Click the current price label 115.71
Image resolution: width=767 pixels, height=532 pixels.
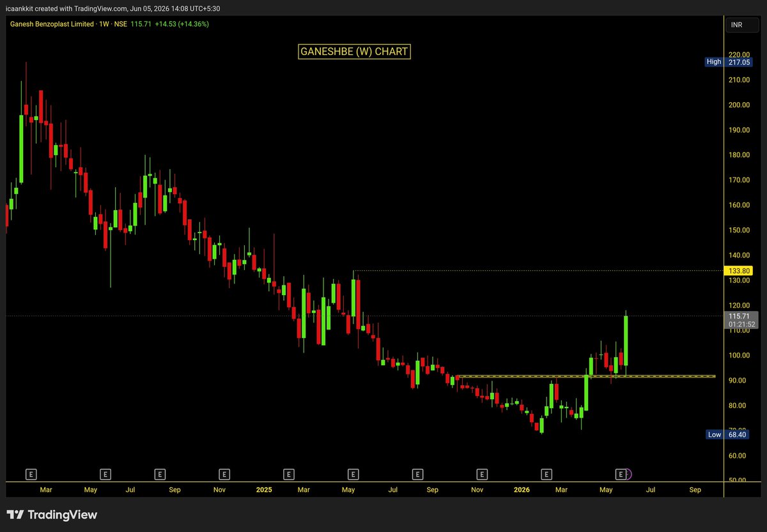click(739, 316)
